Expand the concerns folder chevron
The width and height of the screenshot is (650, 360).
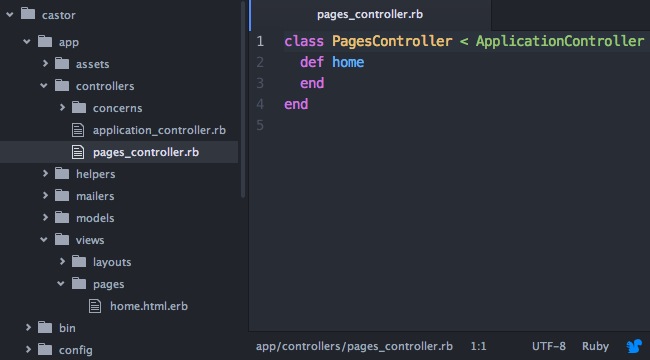click(x=62, y=107)
